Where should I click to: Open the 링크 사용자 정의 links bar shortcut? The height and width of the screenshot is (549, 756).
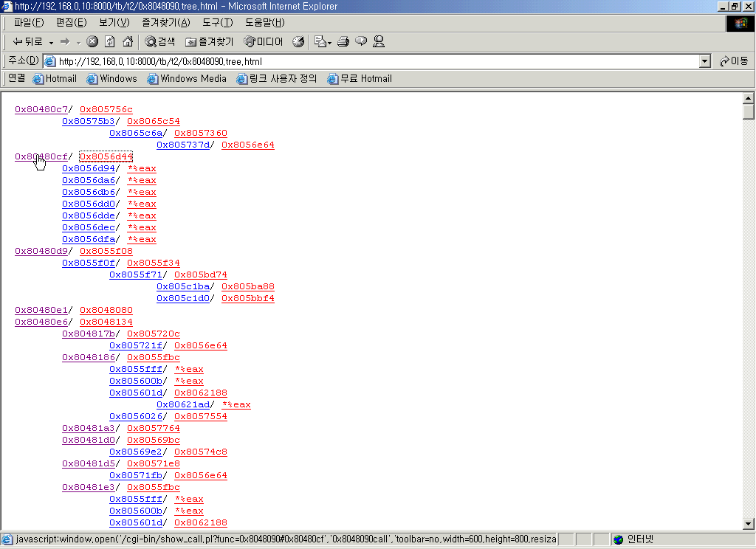tap(276, 78)
